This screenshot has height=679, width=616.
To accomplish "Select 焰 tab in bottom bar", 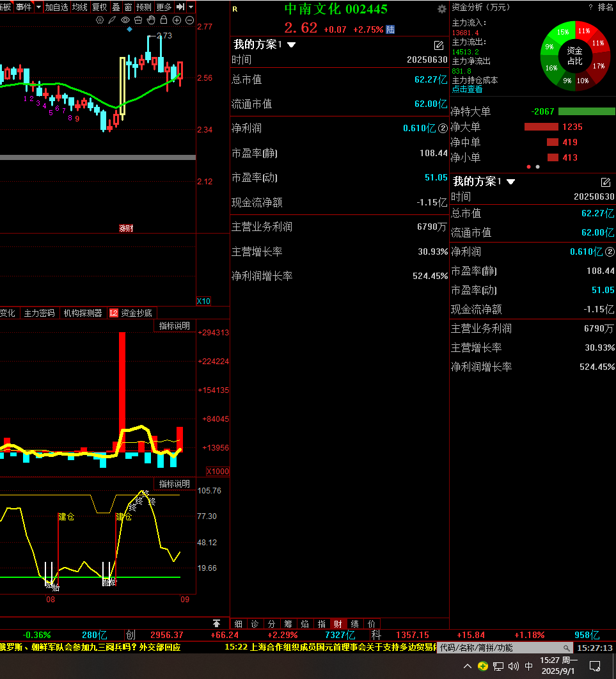I will click(x=304, y=624).
